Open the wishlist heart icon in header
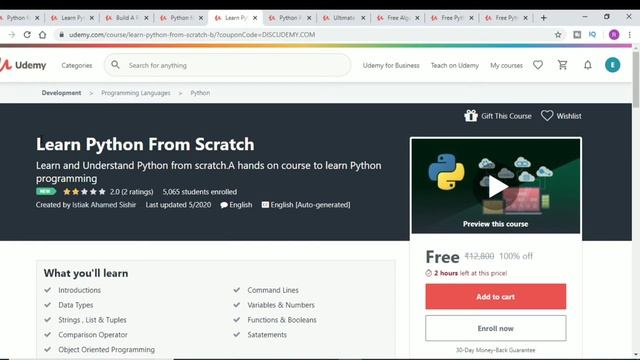The height and width of the screenshot is (360, 640). pos(538,65)
